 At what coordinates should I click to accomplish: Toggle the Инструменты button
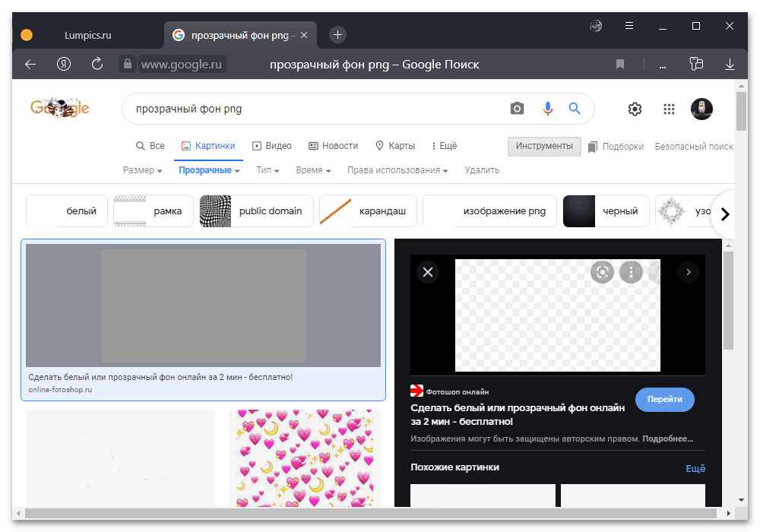click(x=544, y=146)
